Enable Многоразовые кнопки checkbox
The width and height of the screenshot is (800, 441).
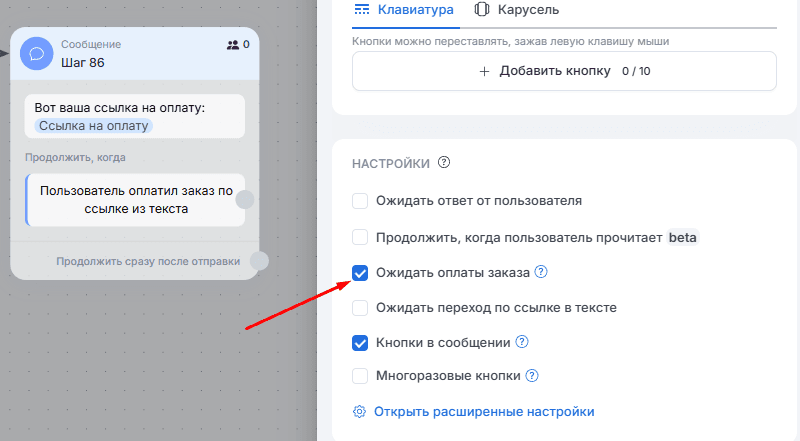click(360, 376)
